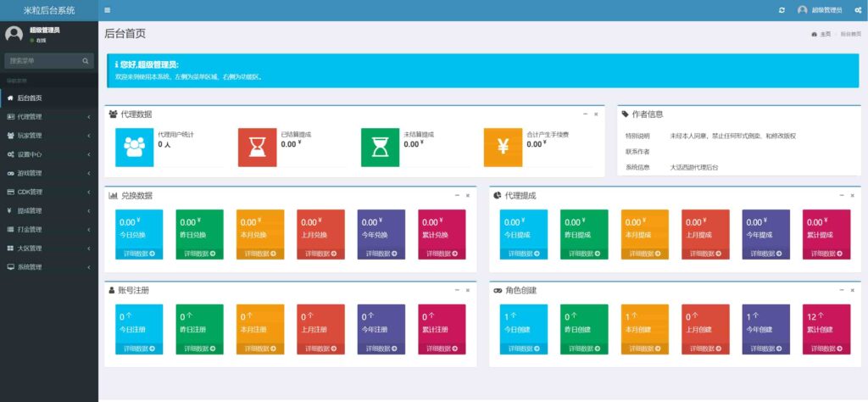Collapse the 代理数据 panel with minus button

[585, 114]
